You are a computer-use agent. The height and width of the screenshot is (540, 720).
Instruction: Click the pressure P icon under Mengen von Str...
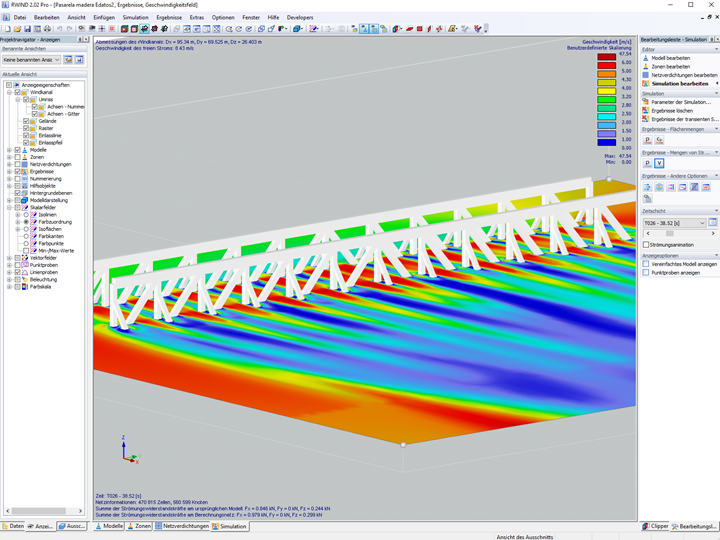pyautogui.click(x=647, y=163)
